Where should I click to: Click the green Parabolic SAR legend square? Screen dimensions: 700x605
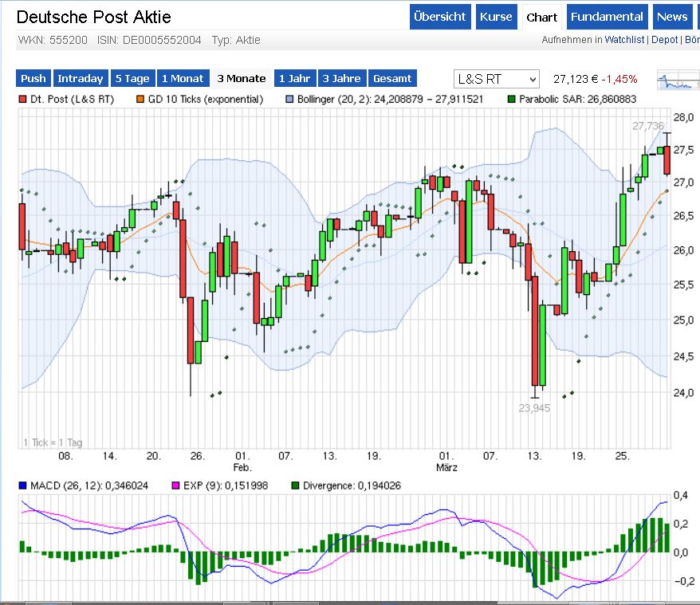[512, 99]
